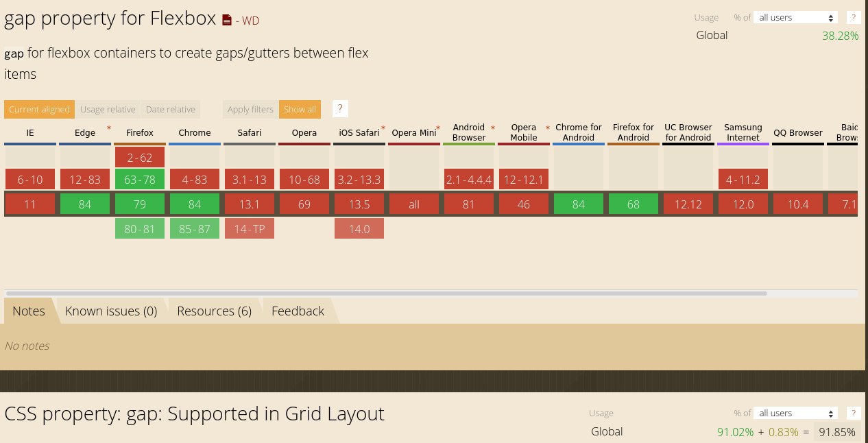Viewport: 868px width, 443px height.
Task: Click the Opera Mini column header
Action: (414, 132)
